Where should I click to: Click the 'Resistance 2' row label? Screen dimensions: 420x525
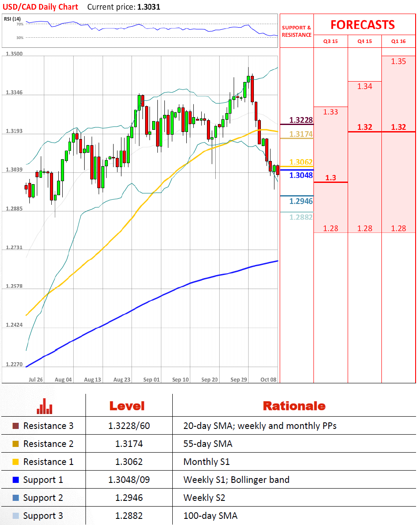pos(48,444)
